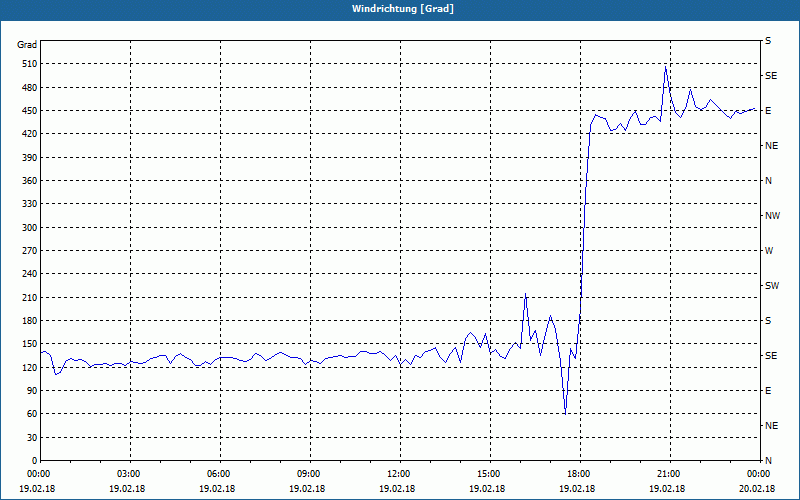Select the 480 degree axis label
Image resolution: width=800 pixels, height=500 pixels.
tap(31, 87)
